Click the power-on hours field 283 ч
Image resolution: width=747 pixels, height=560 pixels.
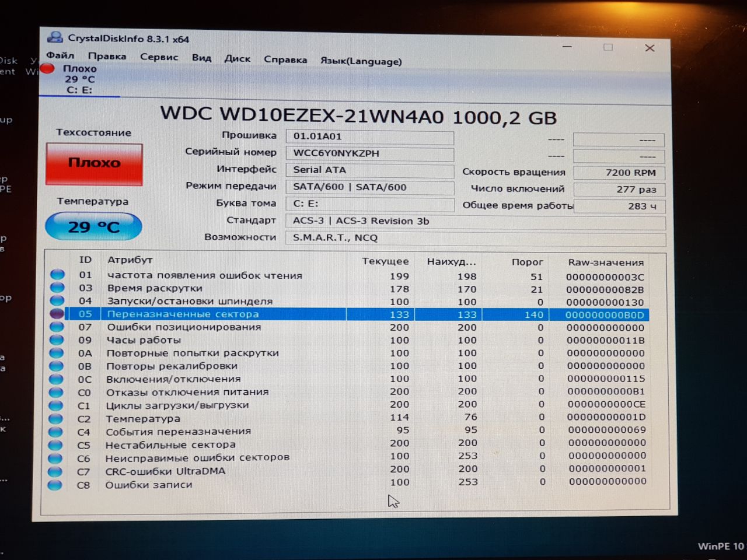[x=619, y=206]
